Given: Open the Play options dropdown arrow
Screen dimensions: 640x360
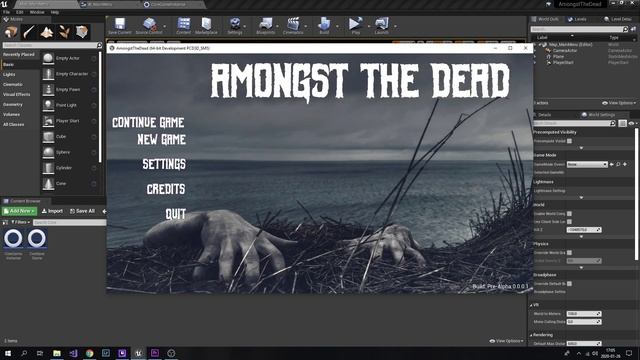Looking at the screenshot, I should click(369, 26).
